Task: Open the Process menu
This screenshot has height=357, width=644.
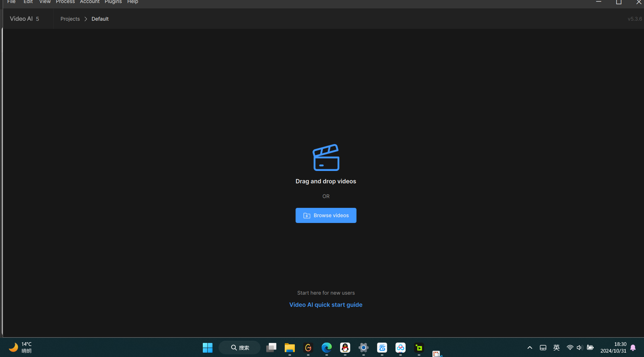Action: pyautogui.click(x=65, y=2)
